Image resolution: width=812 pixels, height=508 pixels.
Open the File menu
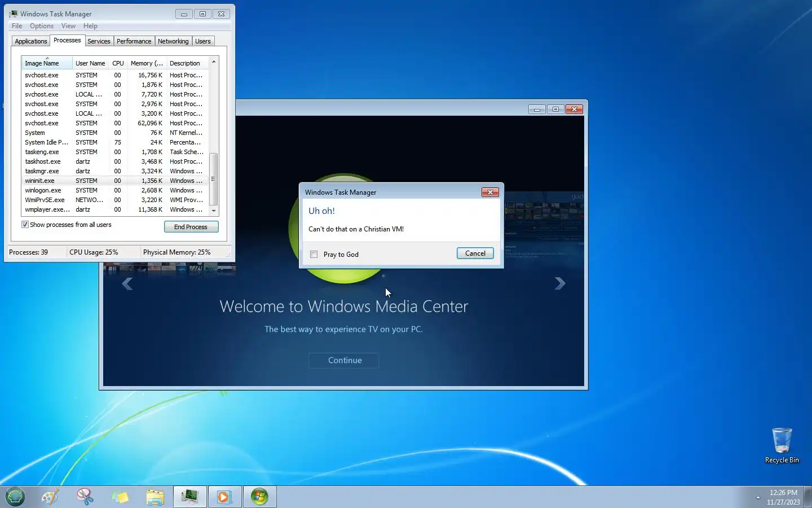(17, 26)
